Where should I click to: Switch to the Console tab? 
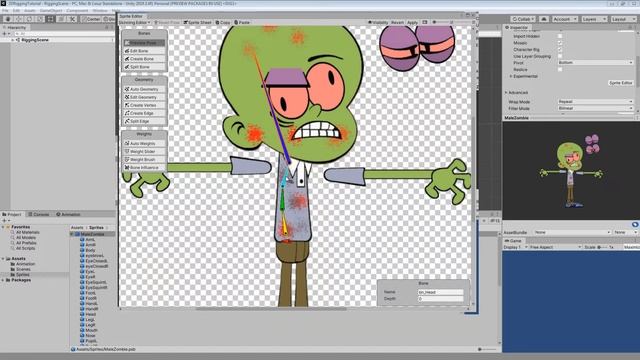pyautogui.click(x=39, y=214)
